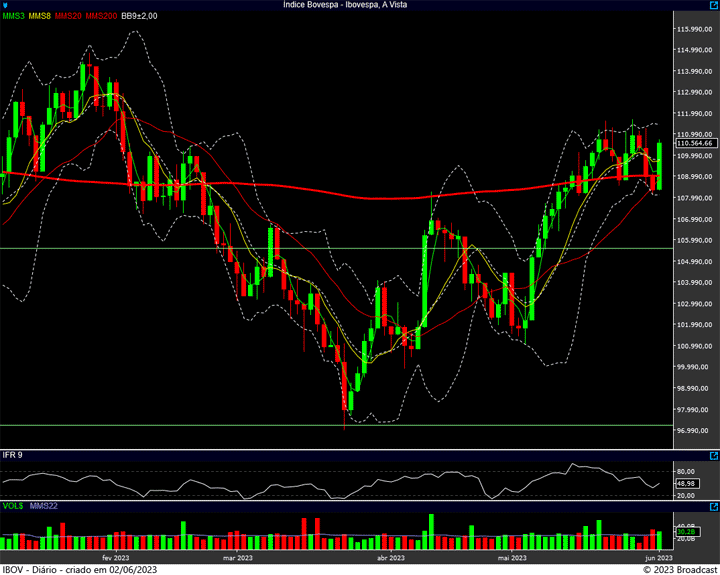Select the MMS20 moving average label
This screenshot has height=575, width=720.
pos(68,16)
